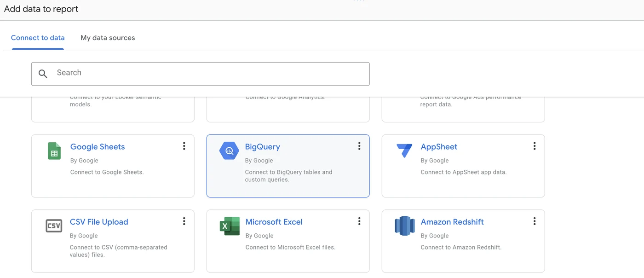Click the search magnifier icon
This screenshot has width=644, height=278.
coord(43,74)
